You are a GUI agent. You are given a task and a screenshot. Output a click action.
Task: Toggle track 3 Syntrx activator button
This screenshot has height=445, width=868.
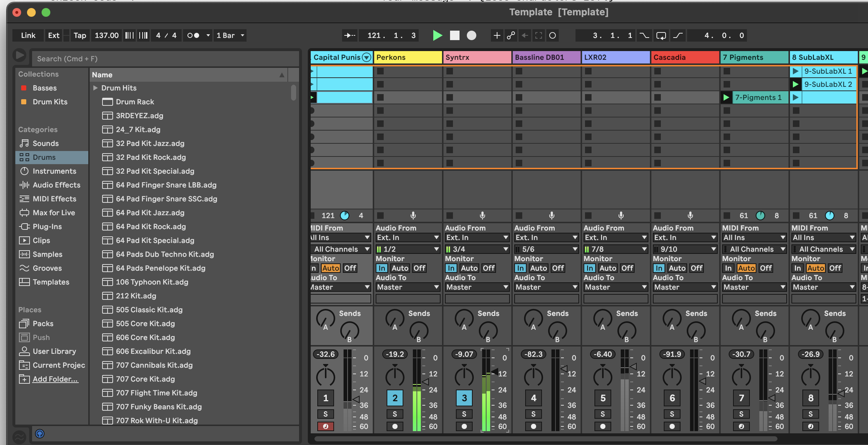point(464,398)
